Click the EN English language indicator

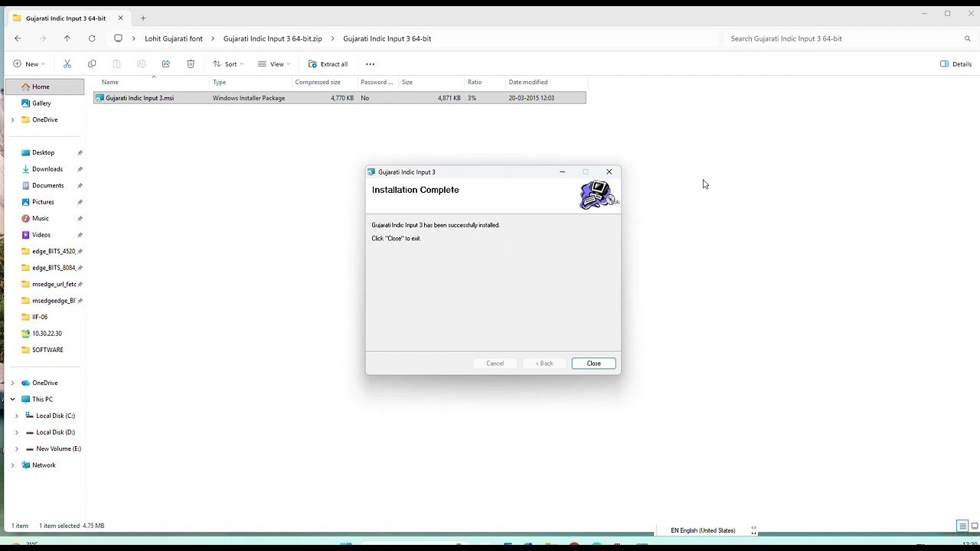click(x=703, y=530)
